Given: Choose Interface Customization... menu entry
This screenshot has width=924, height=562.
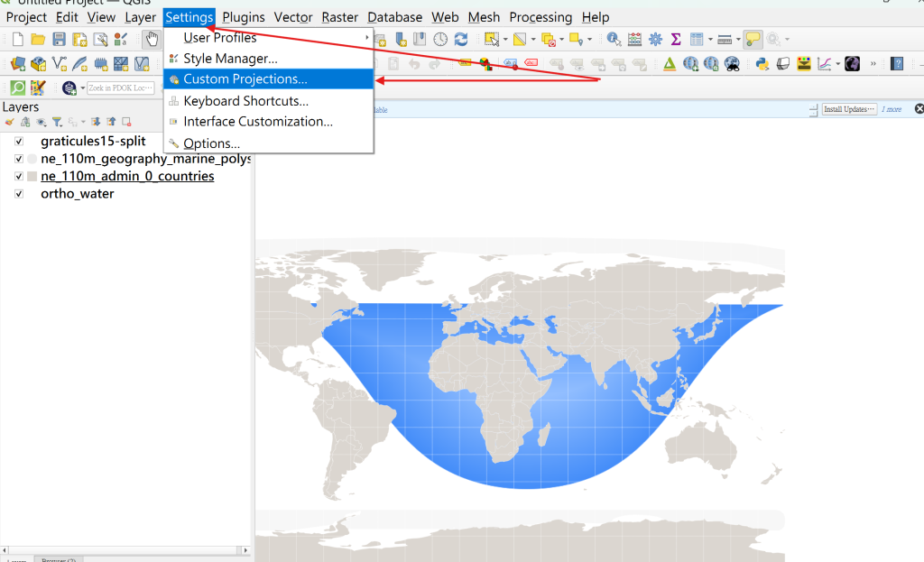Looking at the screenshot, I should pos(269,122).
